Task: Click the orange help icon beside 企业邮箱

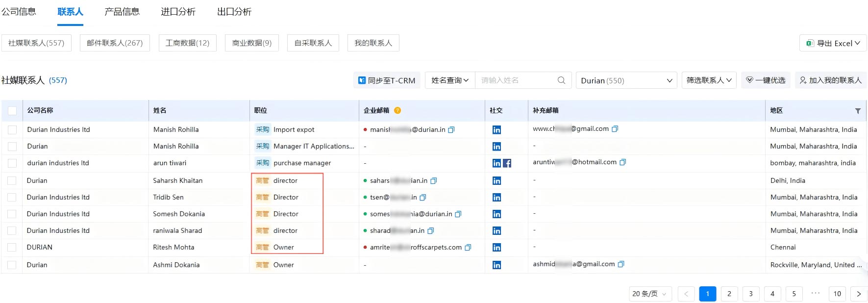Action: [397, 110]
